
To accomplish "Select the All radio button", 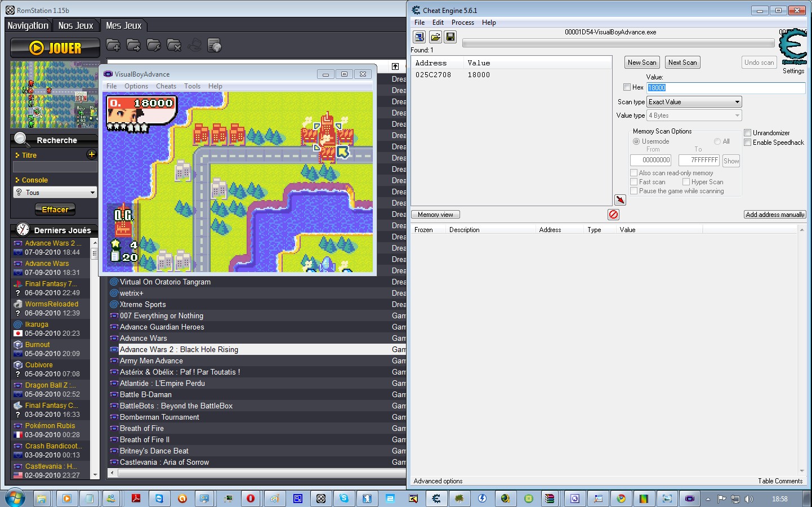I will [x=717, y=141].
